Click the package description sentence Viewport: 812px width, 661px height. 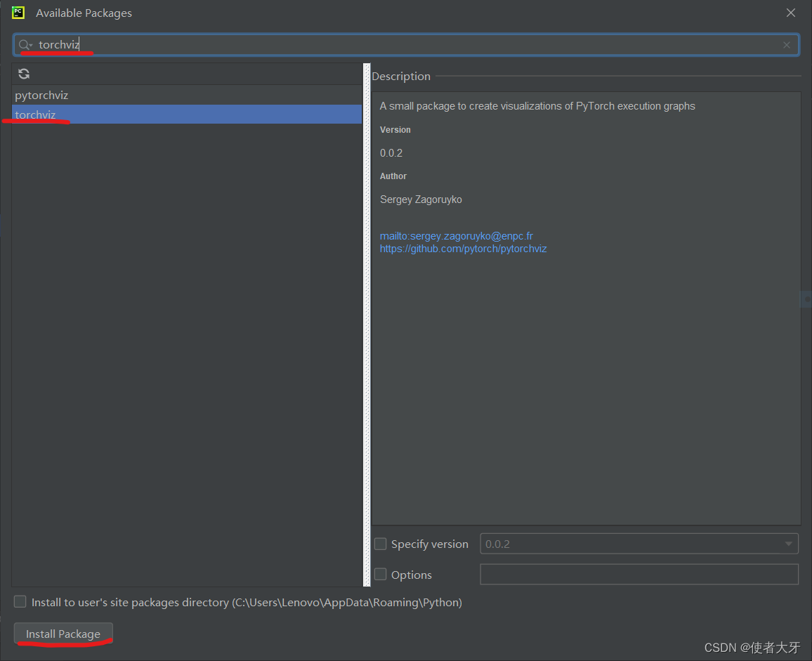coord(537,106)
